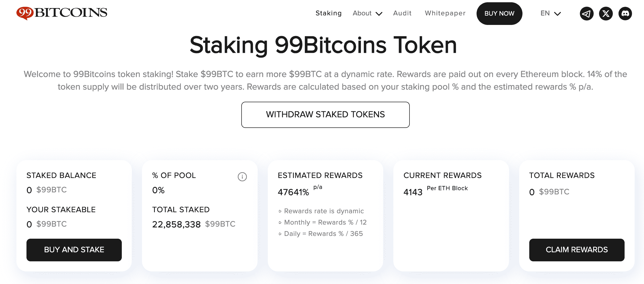Viewport: 644px width, 284px height.
Task: Open the Discord server icon
Action: tap(625, 14)
